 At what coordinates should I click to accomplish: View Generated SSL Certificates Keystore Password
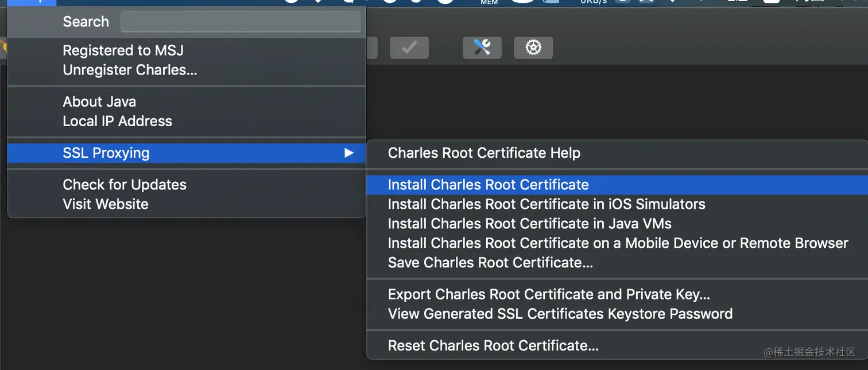(x=617, y=314)
